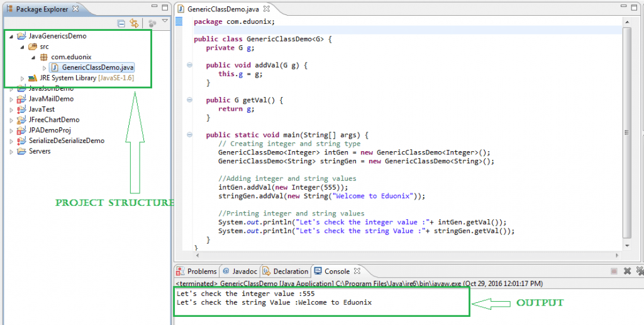Maximize the Package Explorer view
644x325 pixels.
tap(164, 8)
